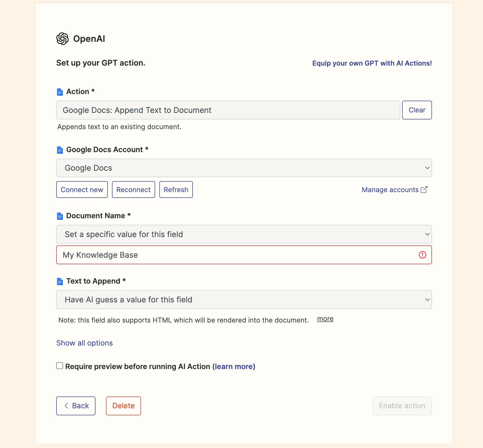Click the Google Docs icon beside Text to Append
483x448 pixels.
click(60, 282)
